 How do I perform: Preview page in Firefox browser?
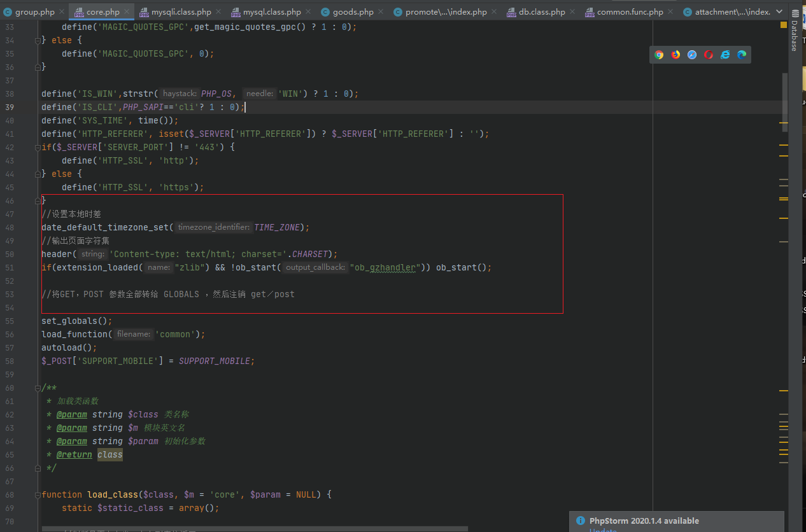[675, 55]
